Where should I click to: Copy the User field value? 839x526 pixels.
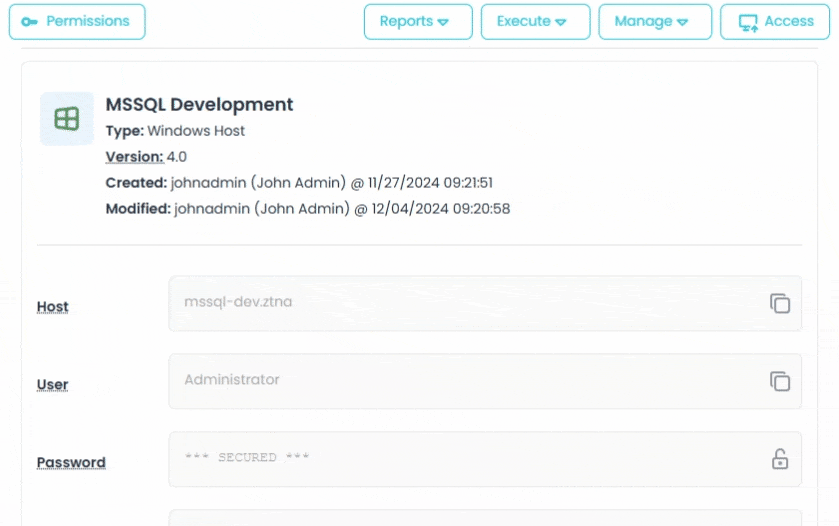pos(780,381)
